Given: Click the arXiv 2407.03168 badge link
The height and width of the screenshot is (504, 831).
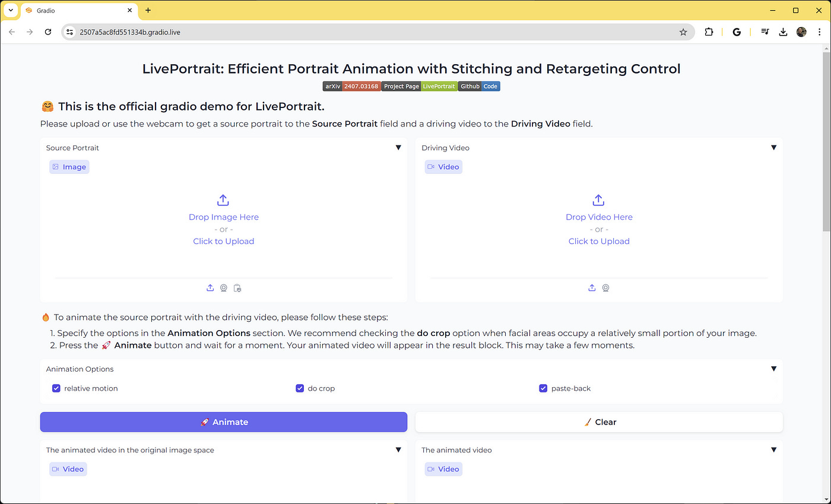Looking at the screenshot, I should [351, 85].
